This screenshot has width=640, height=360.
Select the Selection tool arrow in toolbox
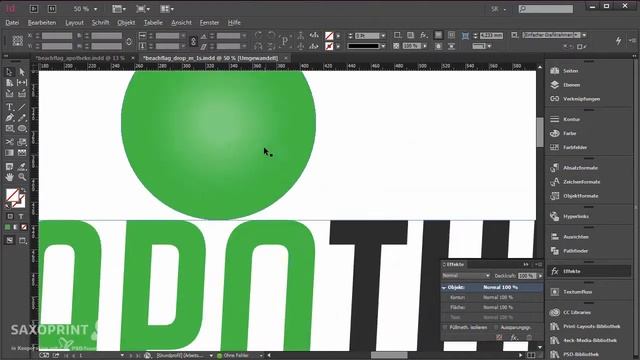[9, 72]
